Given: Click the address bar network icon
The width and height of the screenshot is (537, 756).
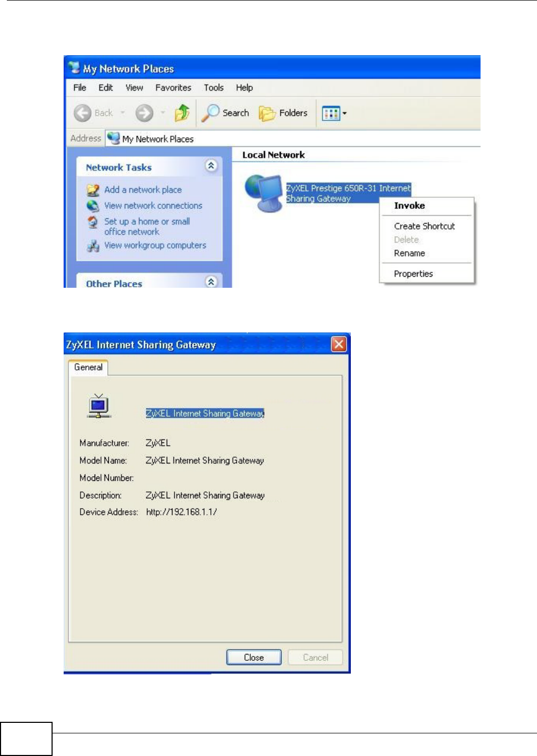Looking at the screenshot, I should 113,138.
